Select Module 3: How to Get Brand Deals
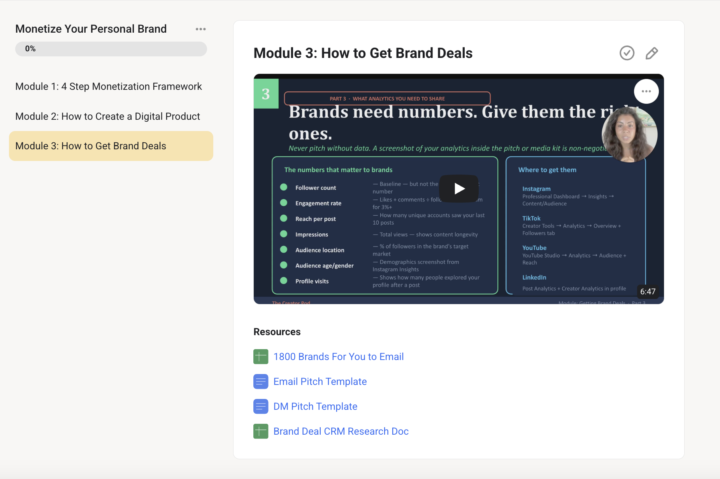Viewport: 720px width, 479px height. coord(111,146)
